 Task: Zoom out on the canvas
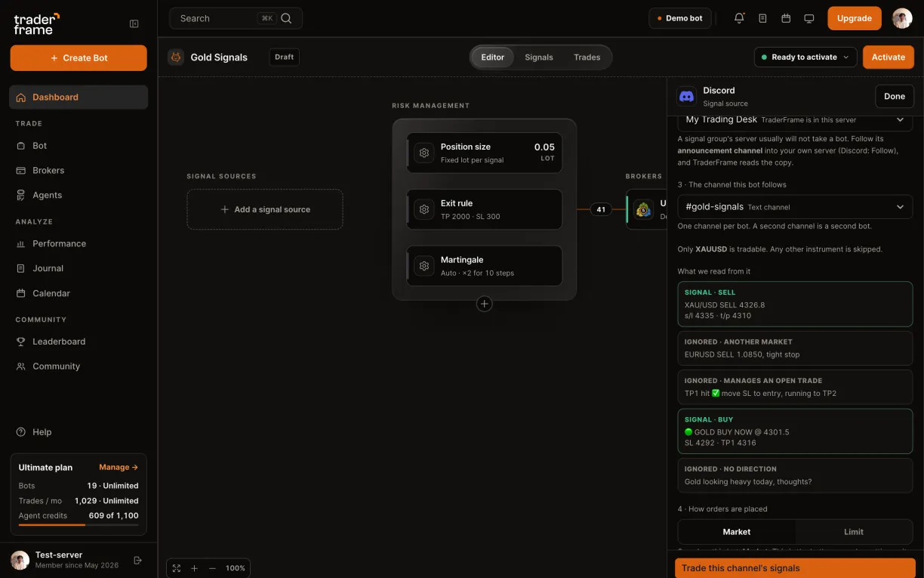click(x=212, y=568)
